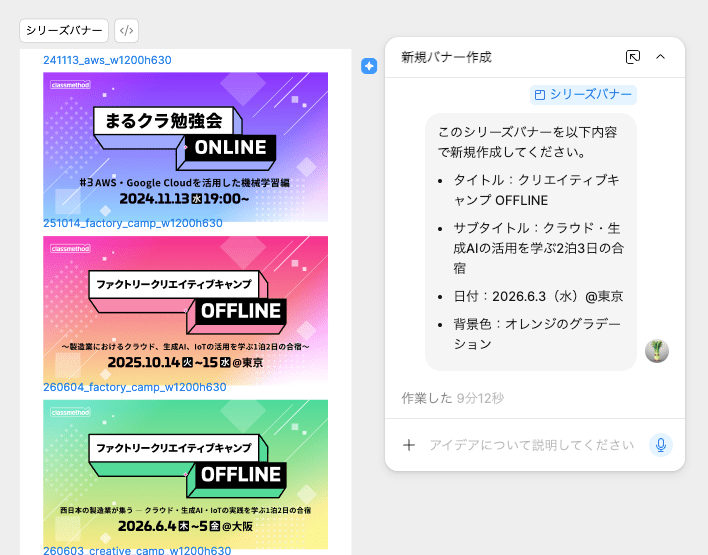Click the シリーズバナー reference chip in chat

(x=583, y=94)
